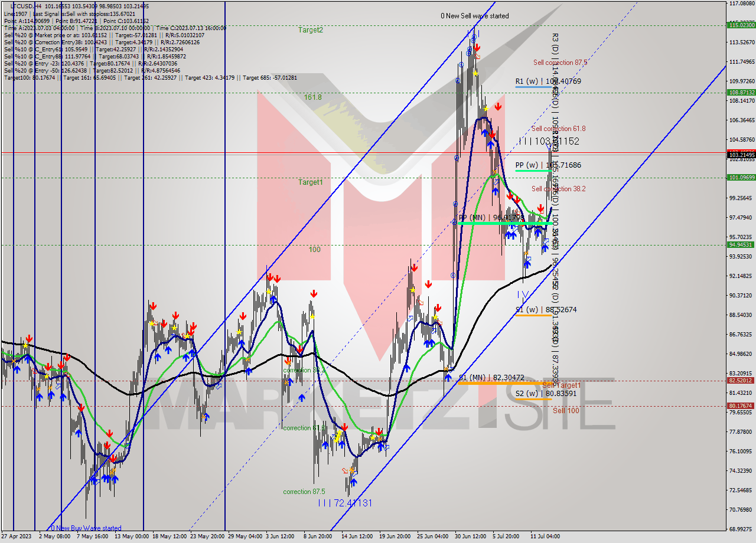This screenshot has width=756, height=543.
Task: Click the '3 Jun 12:00' time axis label
Action: pos(280,537)
